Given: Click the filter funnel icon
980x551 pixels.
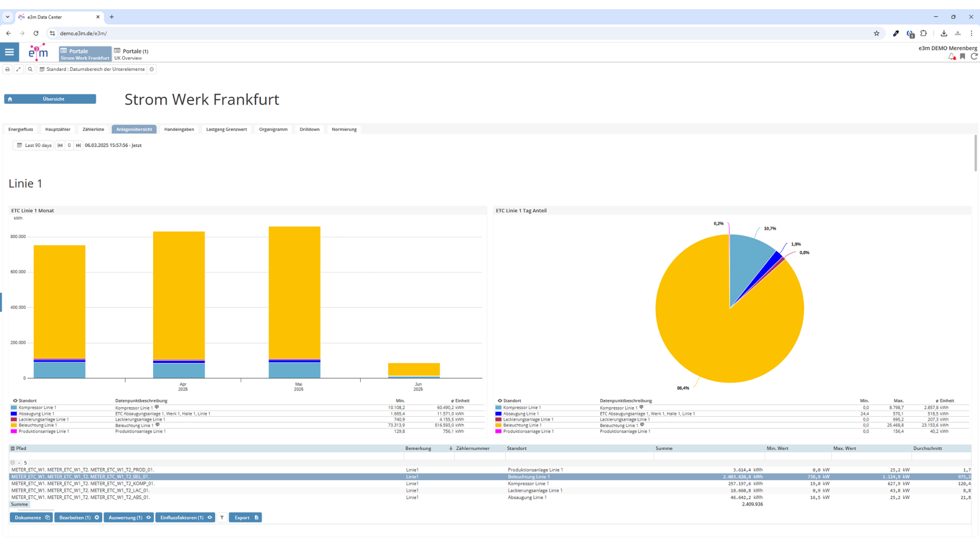Looking at the screenshot, I should (x=222, y=517).
